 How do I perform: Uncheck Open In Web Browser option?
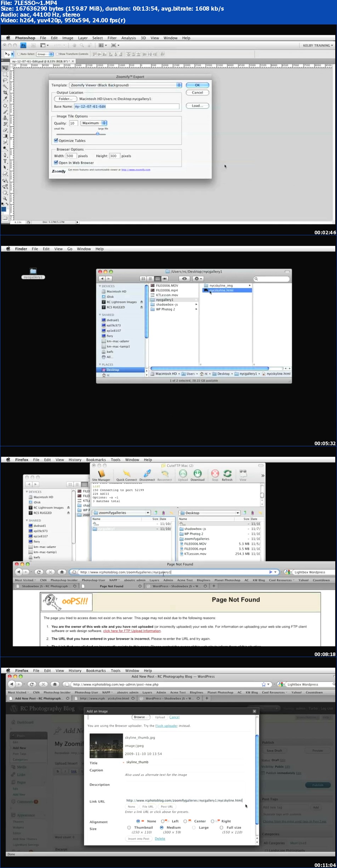click(x=56, y=163)
